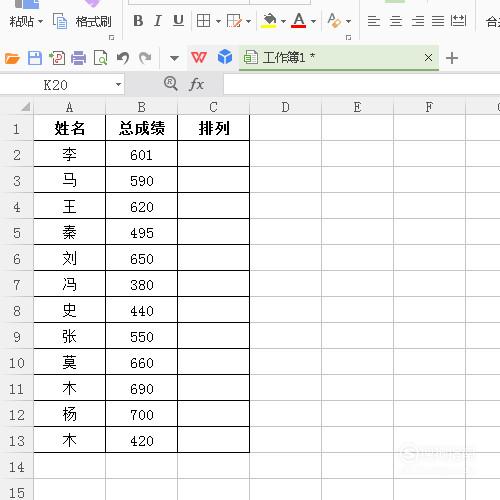Image resolution: width=500 pixels, height=500 pixels.
Task: Close the 工作簿1 tab
Action: tap(429, 58)
